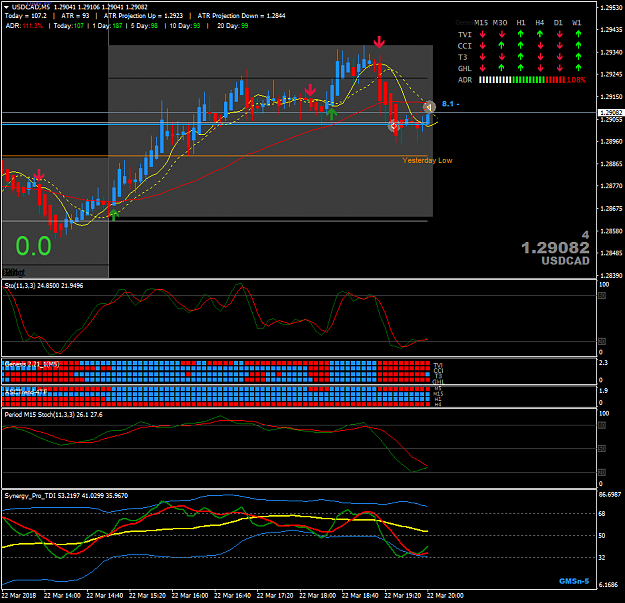The width and height of the screenshot is (625, 603).
Task: Click the CCI D1 down arrow
Action: pos(559,46)
